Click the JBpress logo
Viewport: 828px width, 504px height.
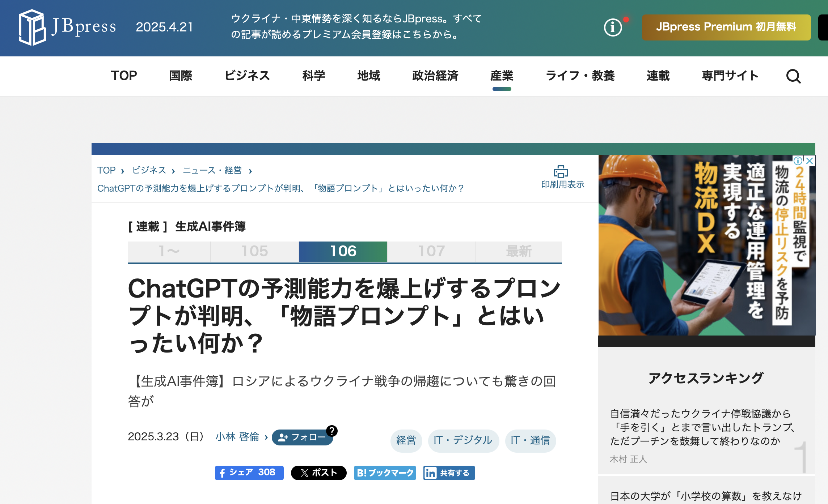(x=68, y=27)
